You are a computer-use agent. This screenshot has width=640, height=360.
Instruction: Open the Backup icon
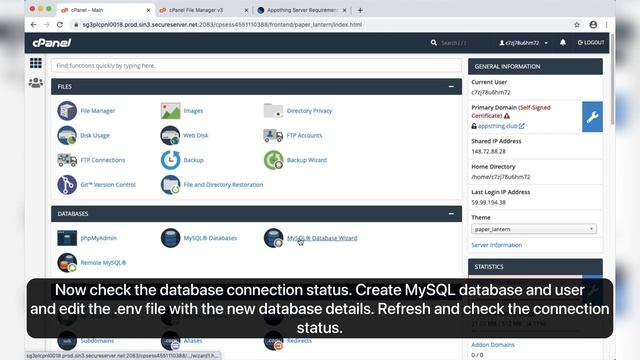point(170,160)
